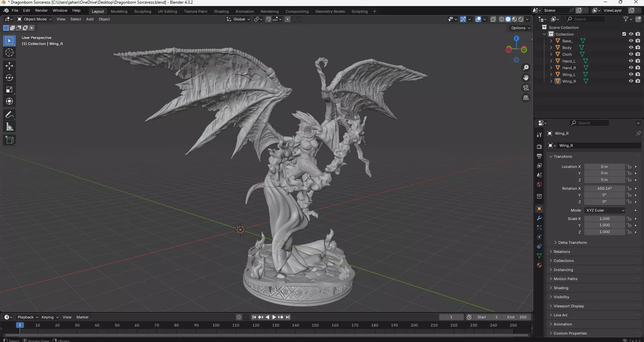Open the World properties tab
This screenshot has height=342, width=644.
click(539, 184)
